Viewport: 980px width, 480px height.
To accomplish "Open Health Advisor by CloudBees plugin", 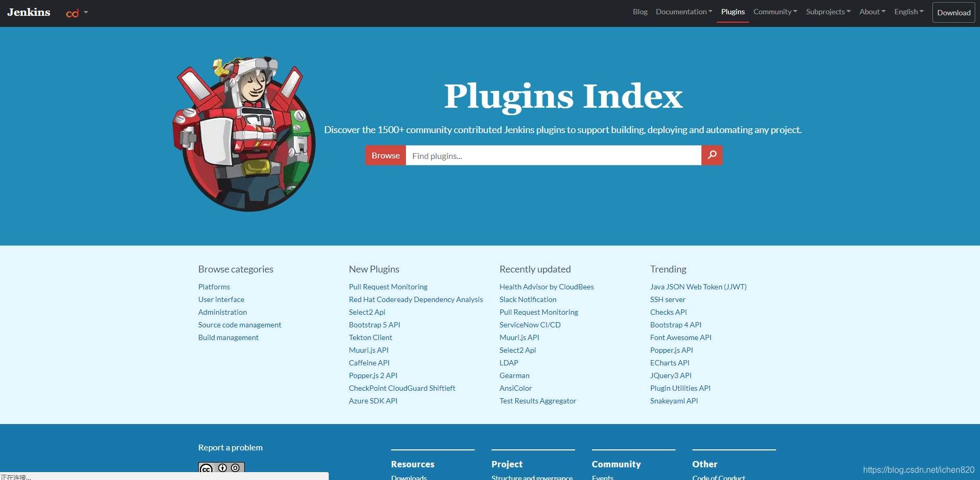I will (x=547, y=287).
